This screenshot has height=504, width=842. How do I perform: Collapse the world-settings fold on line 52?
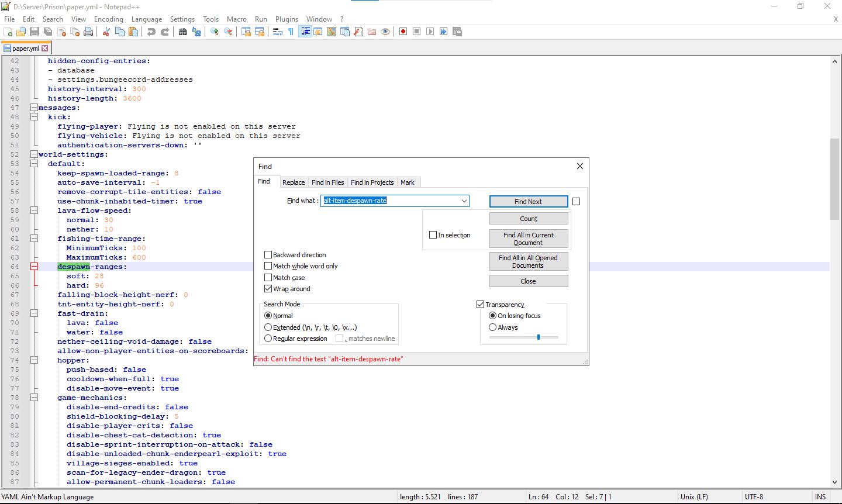point(34,154)
